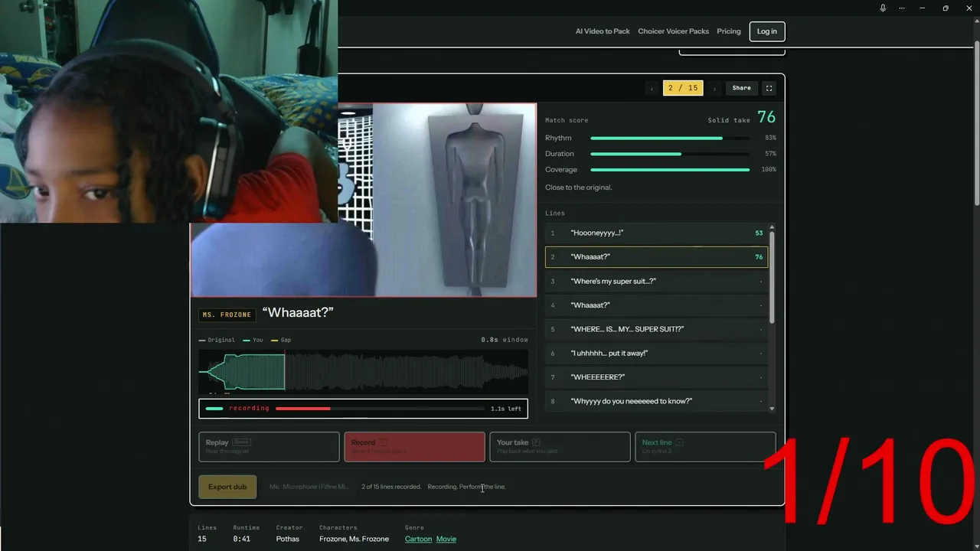Play back Your take
The image size is (980, 551).
click(x=560, y=447)
